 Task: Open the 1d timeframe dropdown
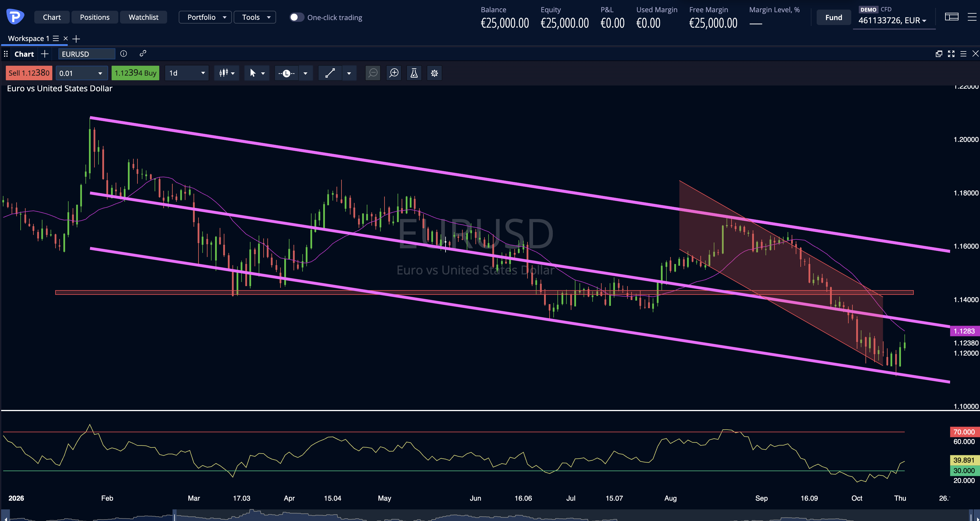pyautogui.click(x=187, y=73)
